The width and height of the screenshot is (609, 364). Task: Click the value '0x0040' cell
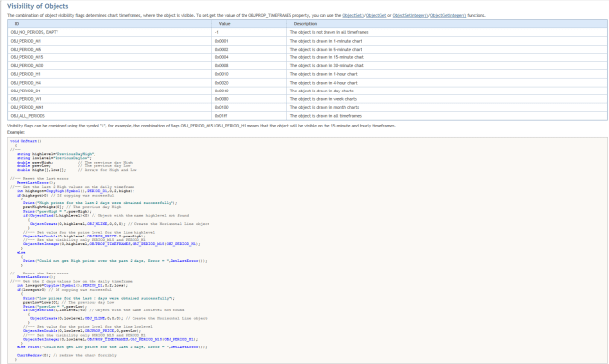tap(249, 91)
